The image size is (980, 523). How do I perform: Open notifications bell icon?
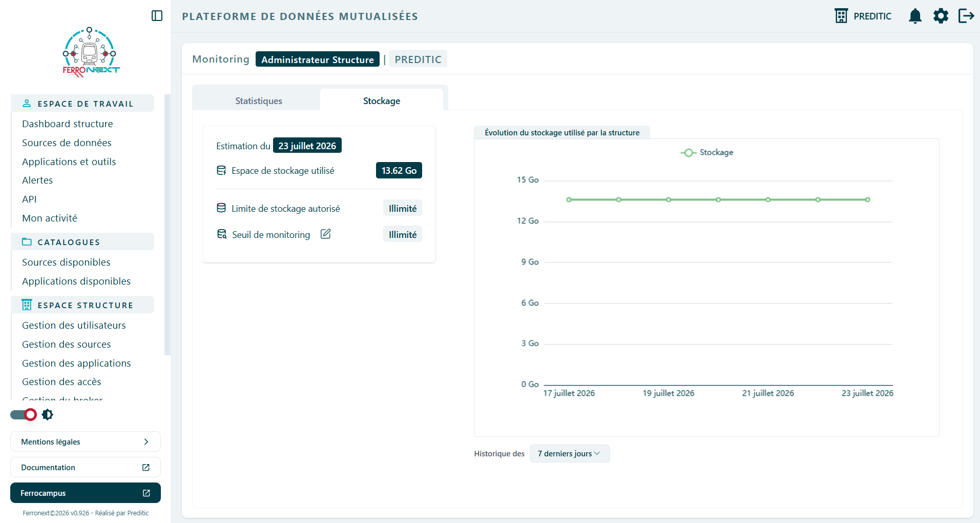point(915,16)
